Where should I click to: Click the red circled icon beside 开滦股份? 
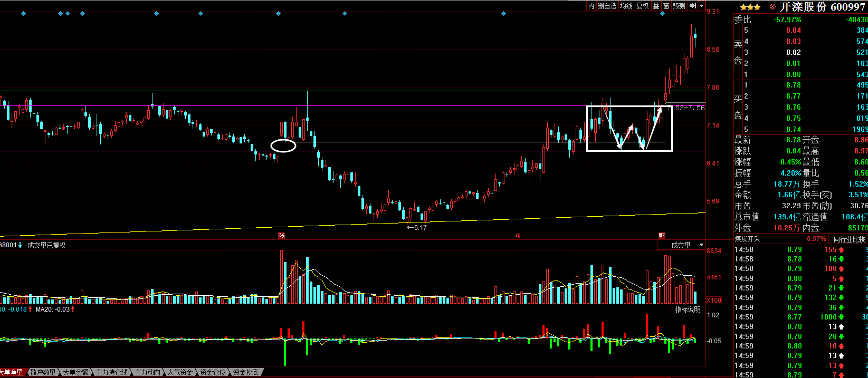pyautogui.click(x=772, y=7)
